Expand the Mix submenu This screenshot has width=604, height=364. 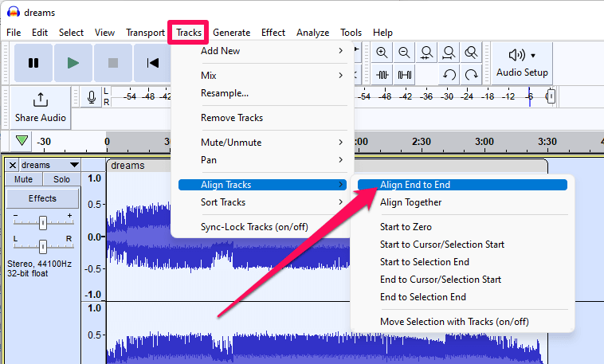pos(262,76)
